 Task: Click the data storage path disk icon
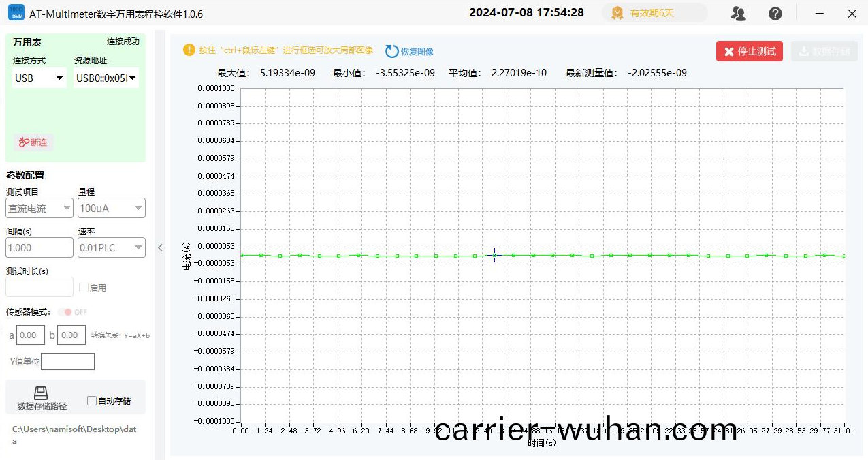point(42,393)
